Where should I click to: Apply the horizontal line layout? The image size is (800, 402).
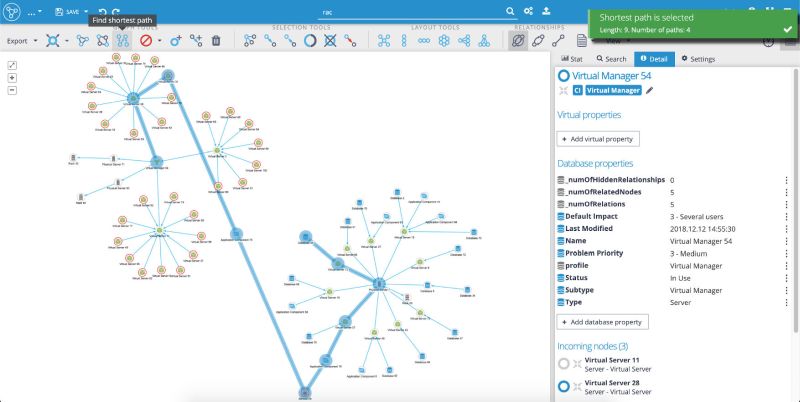[424, 41]
